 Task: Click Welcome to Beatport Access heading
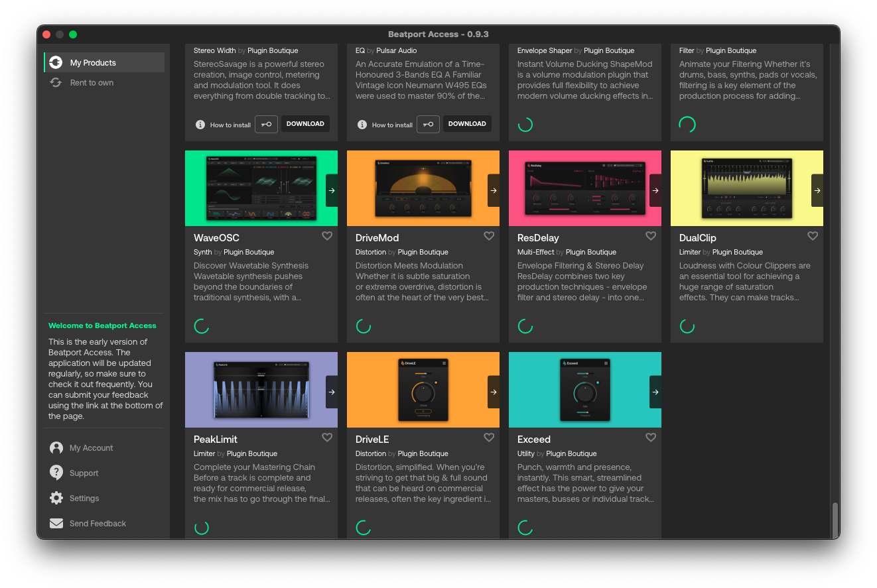point(102,325)
